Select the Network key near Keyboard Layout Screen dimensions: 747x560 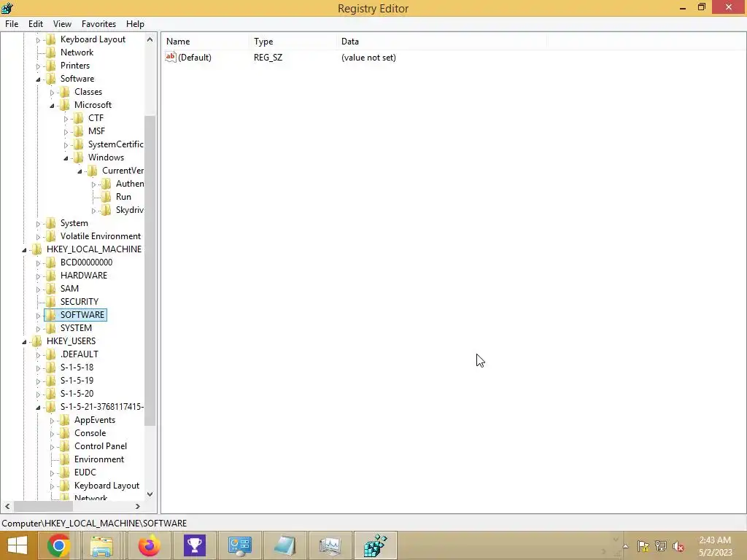coord(77,52)
